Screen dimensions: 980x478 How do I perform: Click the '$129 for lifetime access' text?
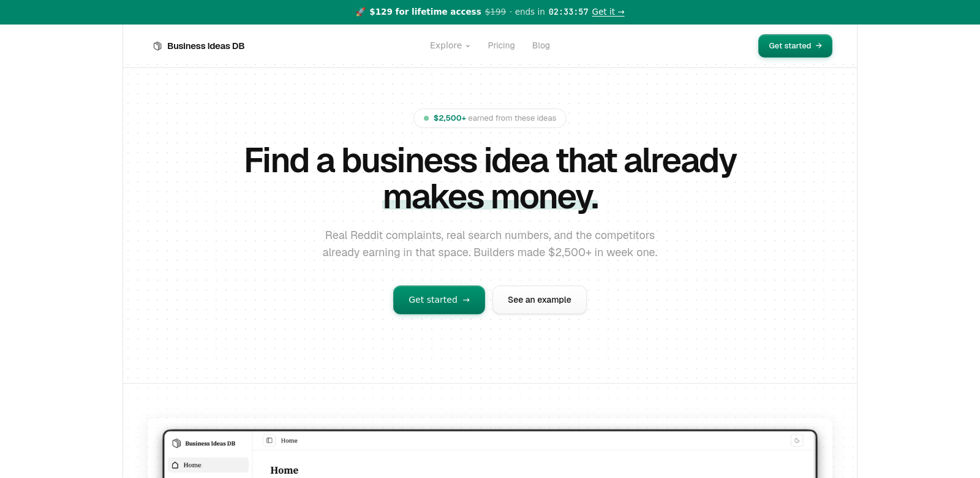[x=425, y=12]
